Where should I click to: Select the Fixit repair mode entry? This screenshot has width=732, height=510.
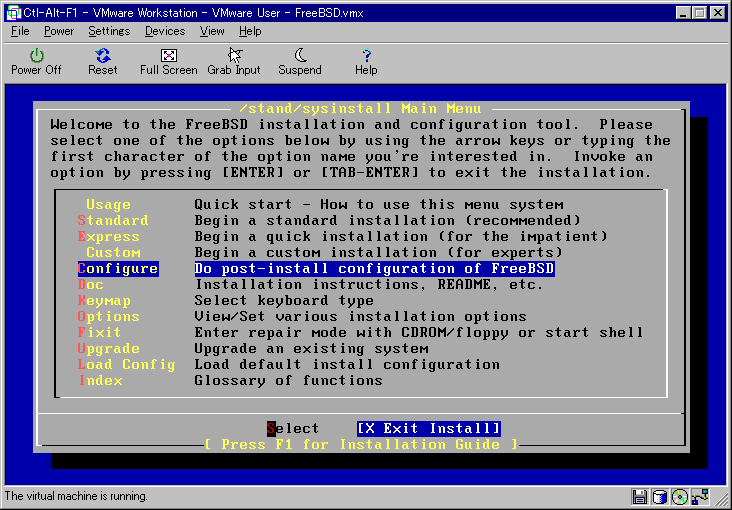(99, 333)
